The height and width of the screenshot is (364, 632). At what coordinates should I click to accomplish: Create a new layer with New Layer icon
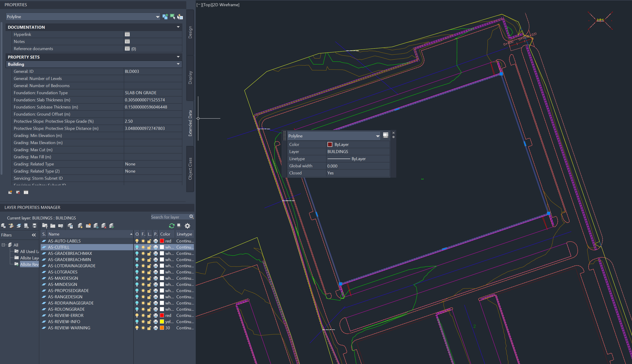coord(80,226)
